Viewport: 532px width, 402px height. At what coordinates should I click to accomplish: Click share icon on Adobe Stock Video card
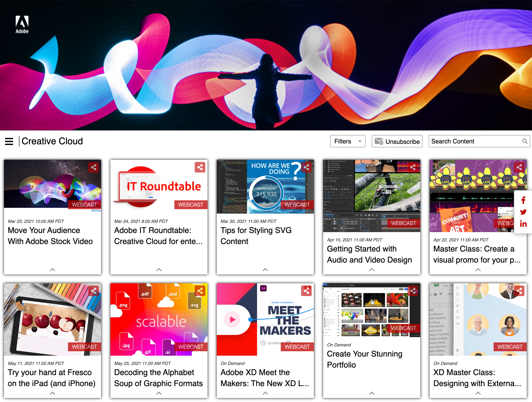(94, 167)
